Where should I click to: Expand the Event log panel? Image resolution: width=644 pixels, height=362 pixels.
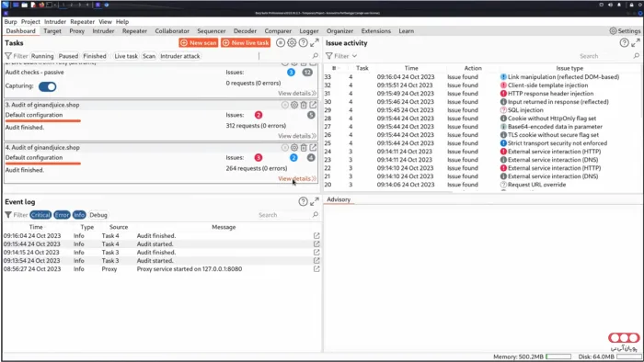click(x=315, y=202)
